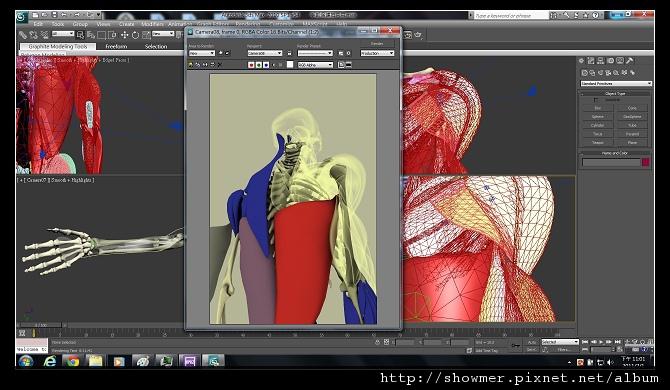Switch to Freeform ribbon tab
670x390 pixels.
click(x=116, y=47)
